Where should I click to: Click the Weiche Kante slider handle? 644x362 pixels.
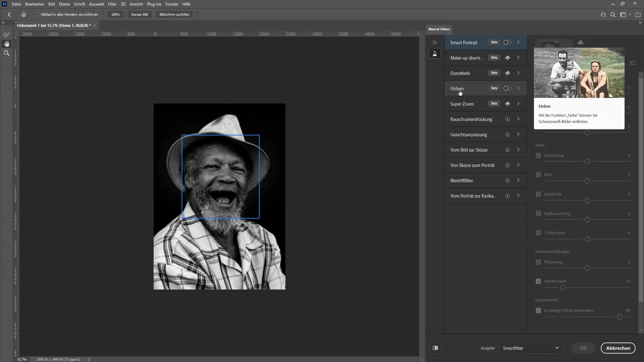pos(563,288)
